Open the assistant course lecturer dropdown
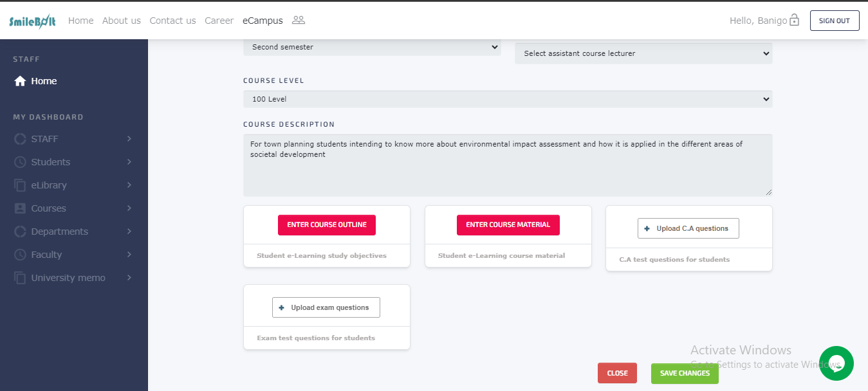The height and width of the screenshot is (391, 868). [x=643, y=53]
